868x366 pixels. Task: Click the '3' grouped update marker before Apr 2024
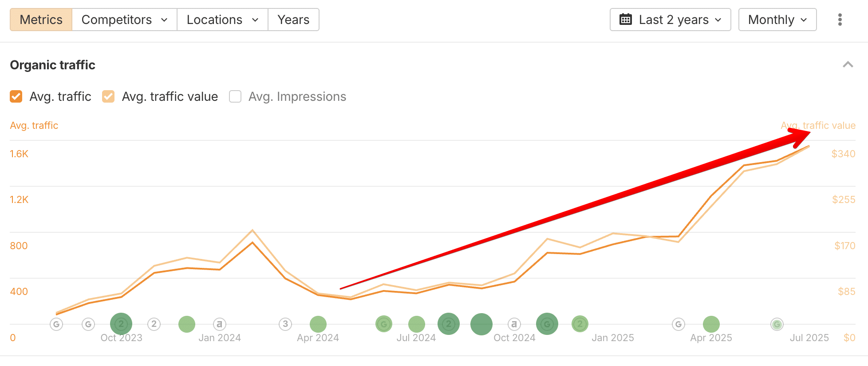pyautogui.click(x=285, y=324)
